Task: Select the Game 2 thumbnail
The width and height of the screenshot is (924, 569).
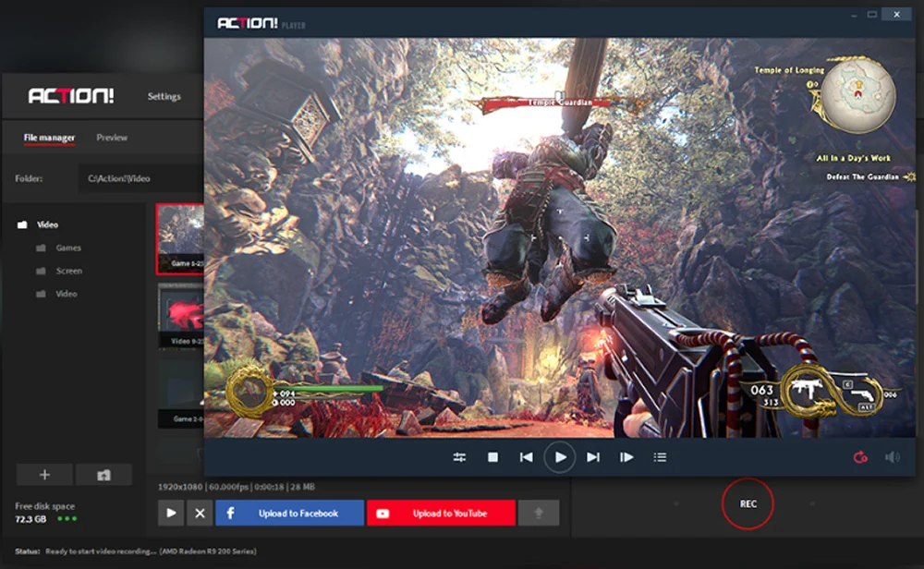Action: click(181, 393)
